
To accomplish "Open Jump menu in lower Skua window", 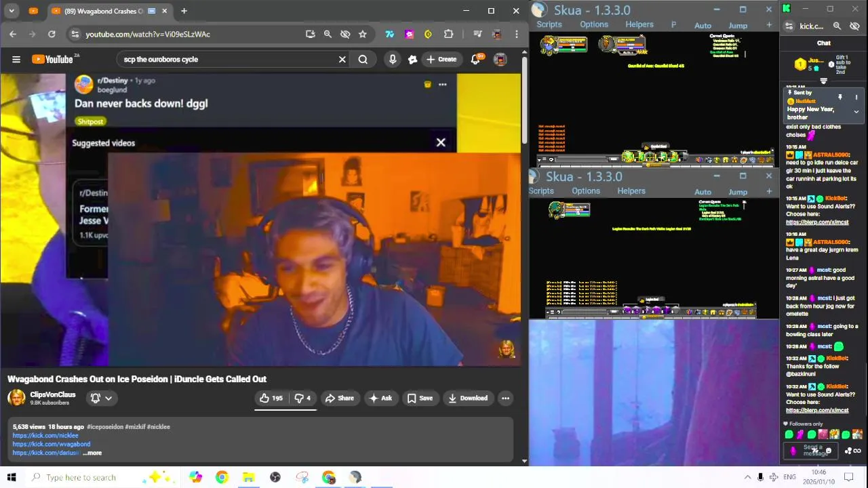I will 738,192.
